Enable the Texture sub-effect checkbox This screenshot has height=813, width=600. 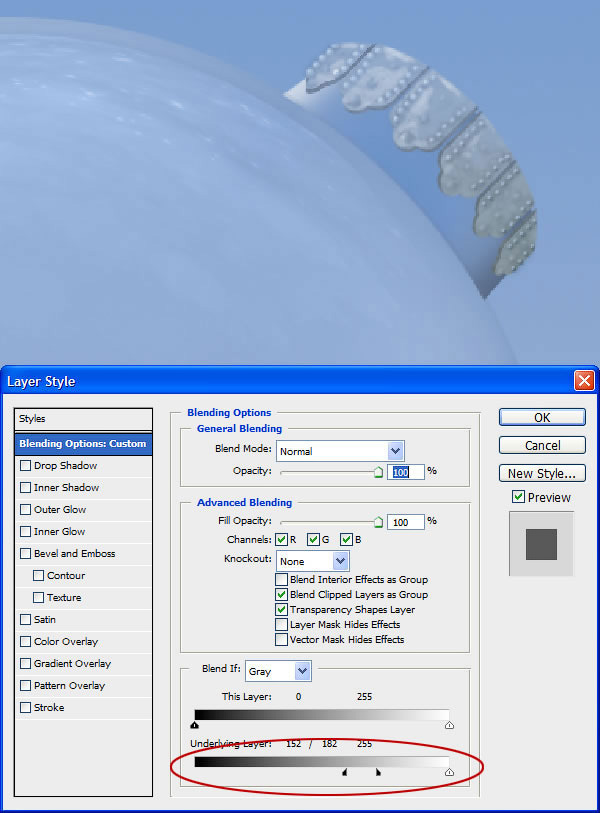[x=38, y=597]
